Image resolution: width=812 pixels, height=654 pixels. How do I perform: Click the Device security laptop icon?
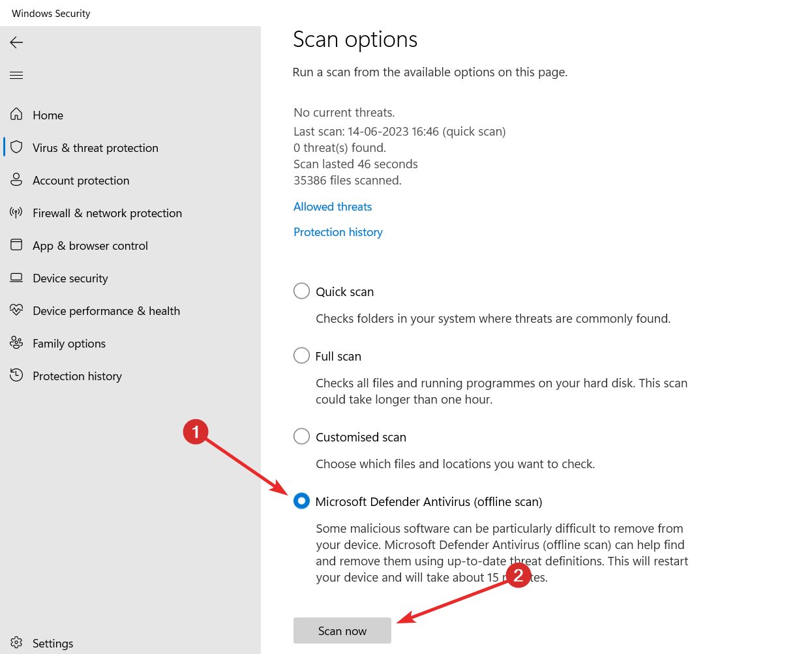(16, 277)
